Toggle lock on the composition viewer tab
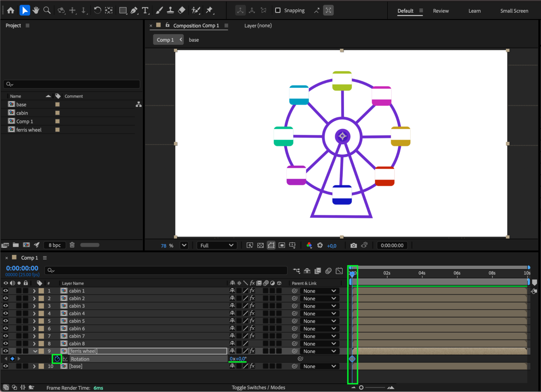 [x=168, y=25]
